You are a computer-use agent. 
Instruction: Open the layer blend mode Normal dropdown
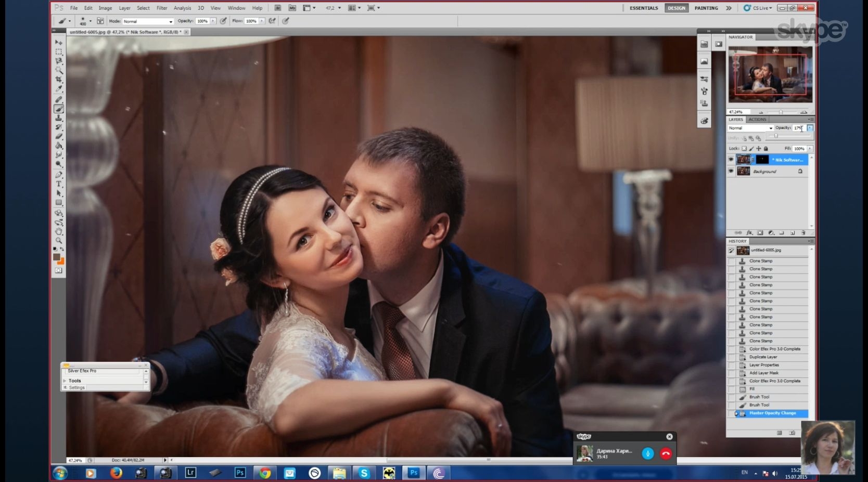pos(750,128)
